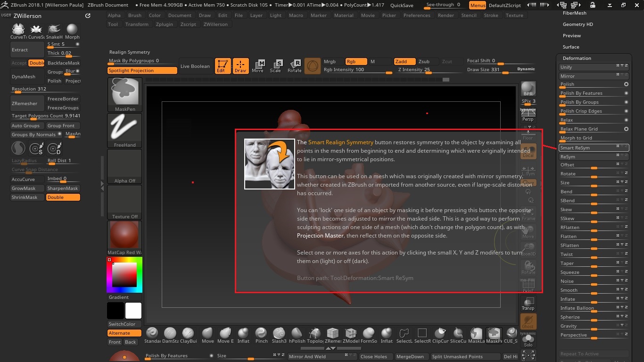Viewport: 644px width, 362px height.
Task: Switch to Scale mode
Action: [276, 66]
